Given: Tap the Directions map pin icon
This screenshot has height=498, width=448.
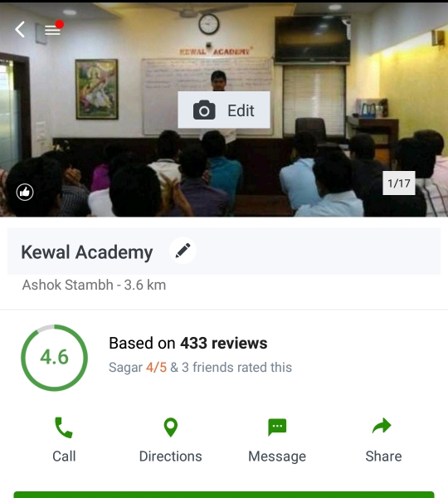Looking at the screenshot, I should 171,427.
